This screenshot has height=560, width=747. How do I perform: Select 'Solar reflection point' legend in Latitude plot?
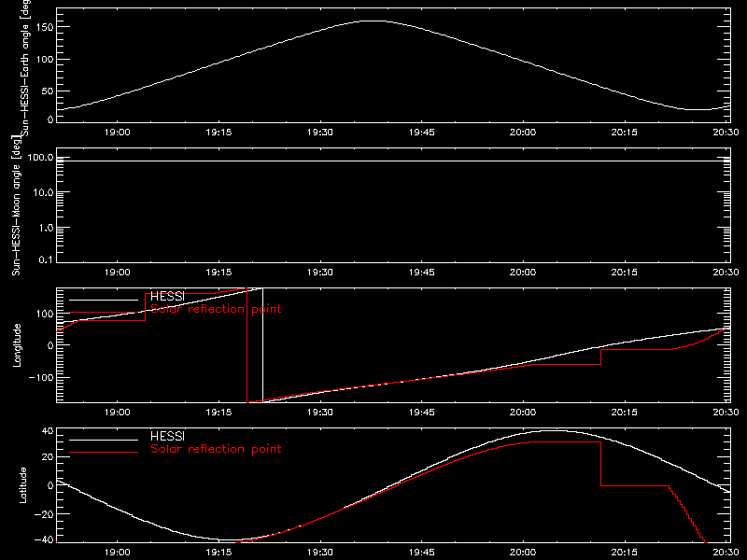(x=216, y=449)
